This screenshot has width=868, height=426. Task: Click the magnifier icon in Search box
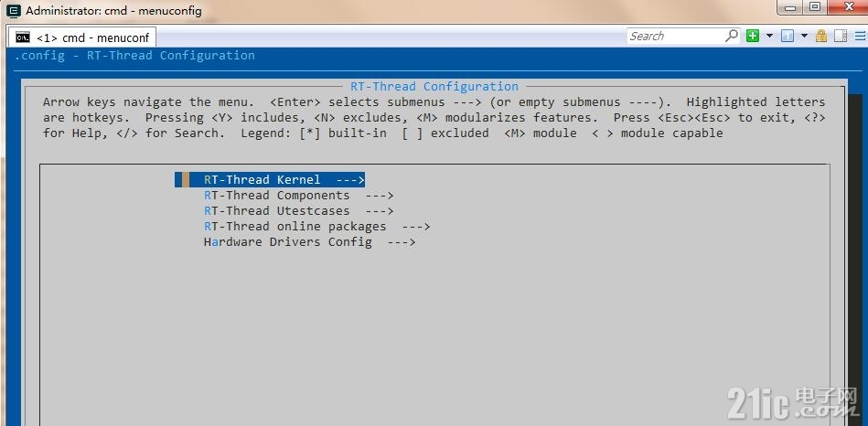click(x=732, y=36)
